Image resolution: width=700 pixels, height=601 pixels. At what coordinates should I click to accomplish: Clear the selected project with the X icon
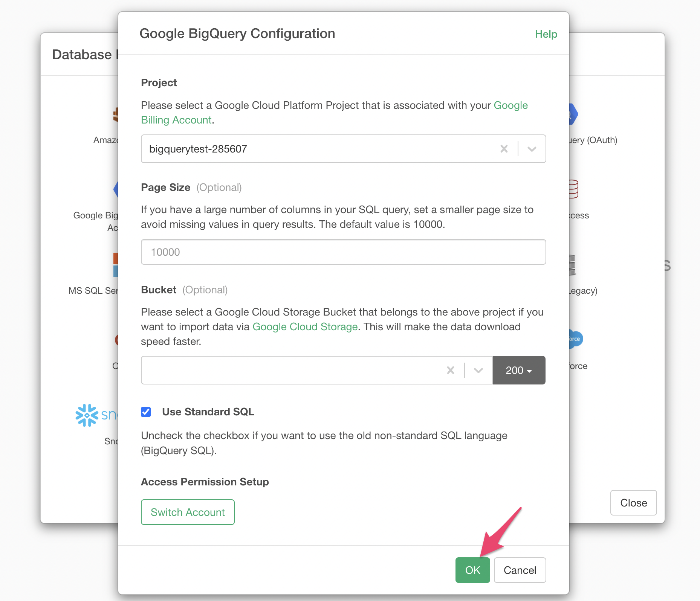point(504,149)
